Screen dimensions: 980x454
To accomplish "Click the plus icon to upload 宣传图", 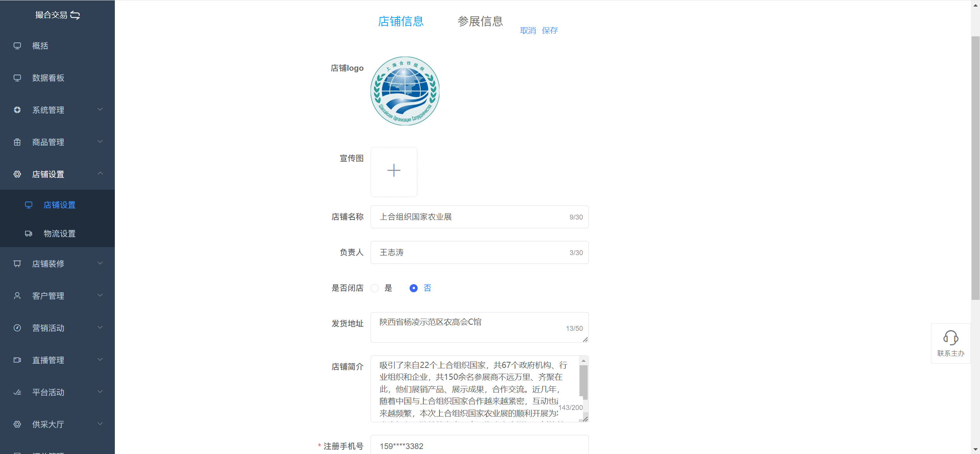I will coord(394,171).
